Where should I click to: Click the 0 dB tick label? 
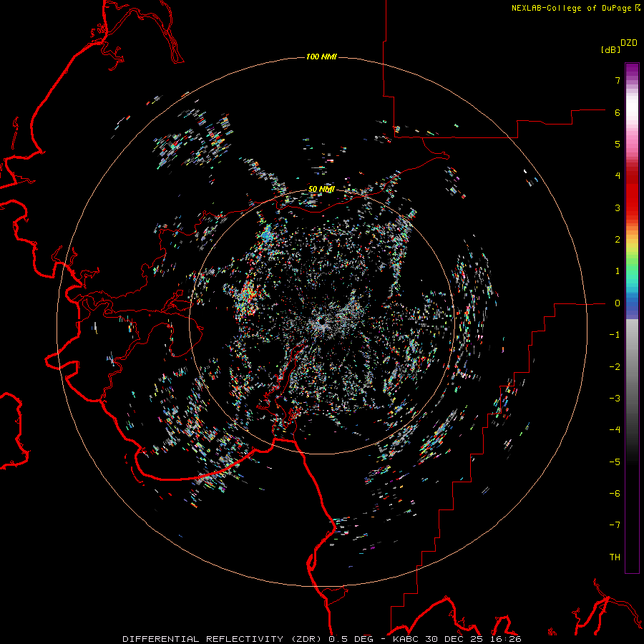click(618, 303)
